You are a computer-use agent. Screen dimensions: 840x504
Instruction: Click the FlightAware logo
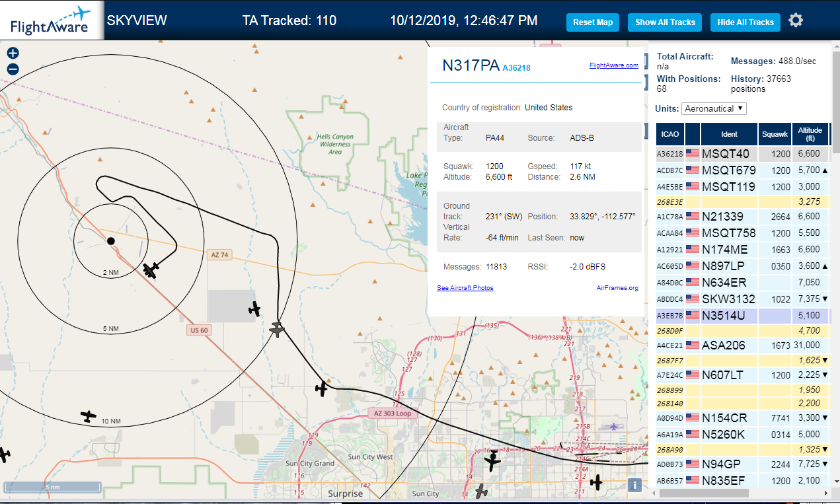click(x=52, y=20)
